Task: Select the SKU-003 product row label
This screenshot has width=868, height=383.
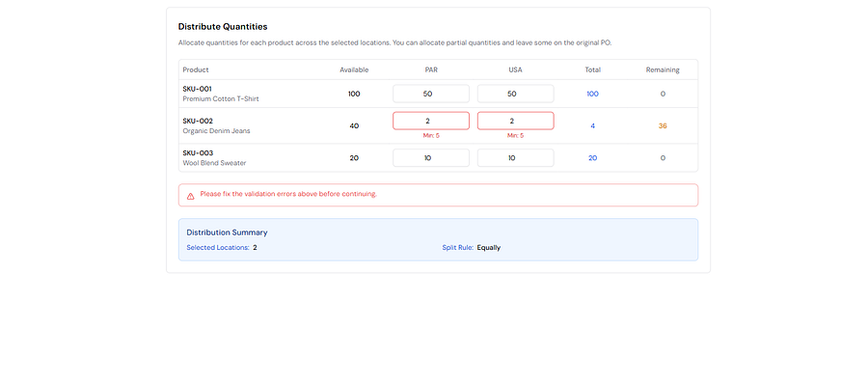Action: (198, 152)
